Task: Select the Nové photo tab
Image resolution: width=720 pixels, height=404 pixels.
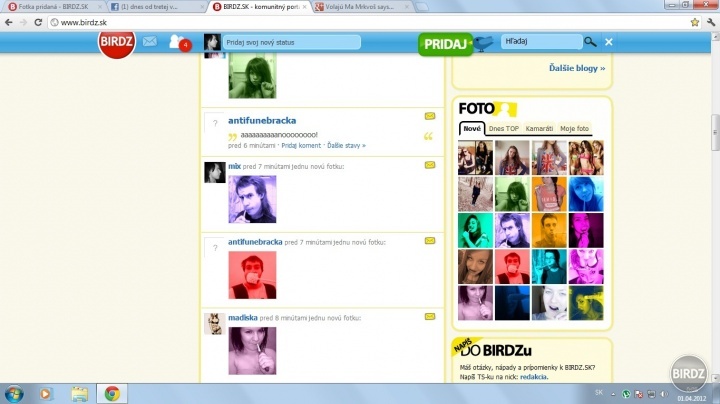Action: pos(472,129)
